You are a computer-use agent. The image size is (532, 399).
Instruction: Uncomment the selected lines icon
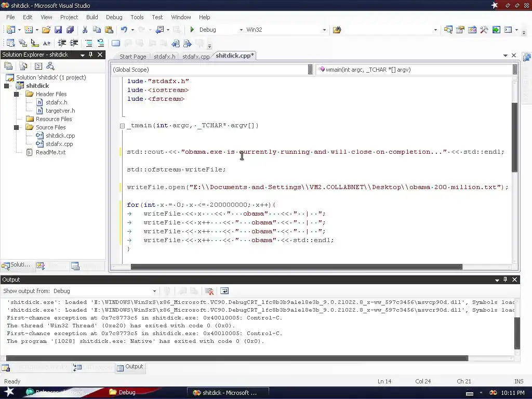pyautogui.click(x=101, y=43)
